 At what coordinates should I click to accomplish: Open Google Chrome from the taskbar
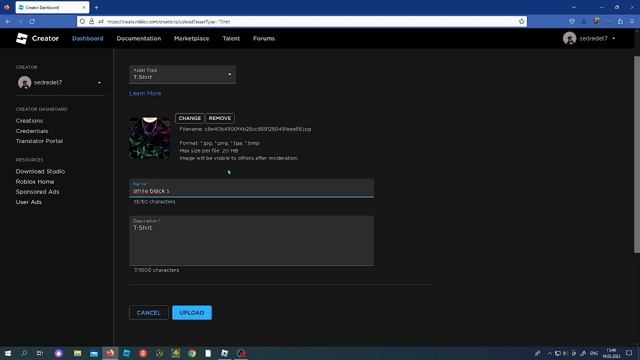click(192, 353)
